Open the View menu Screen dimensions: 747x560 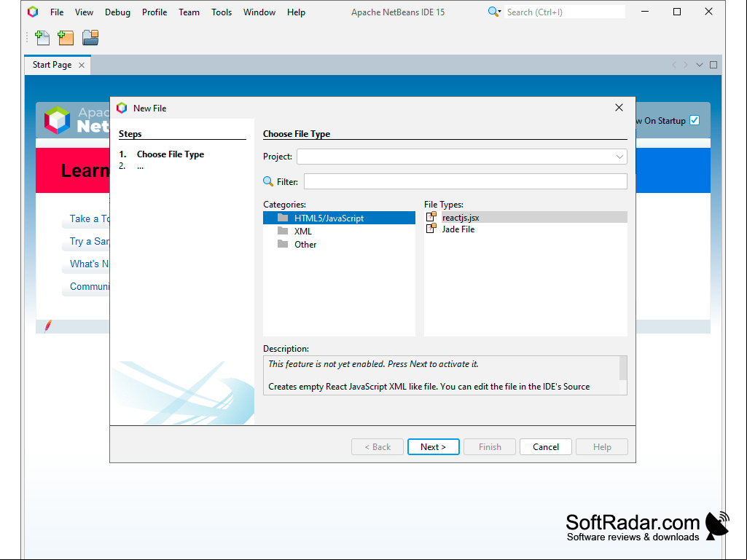pos(84,12)
